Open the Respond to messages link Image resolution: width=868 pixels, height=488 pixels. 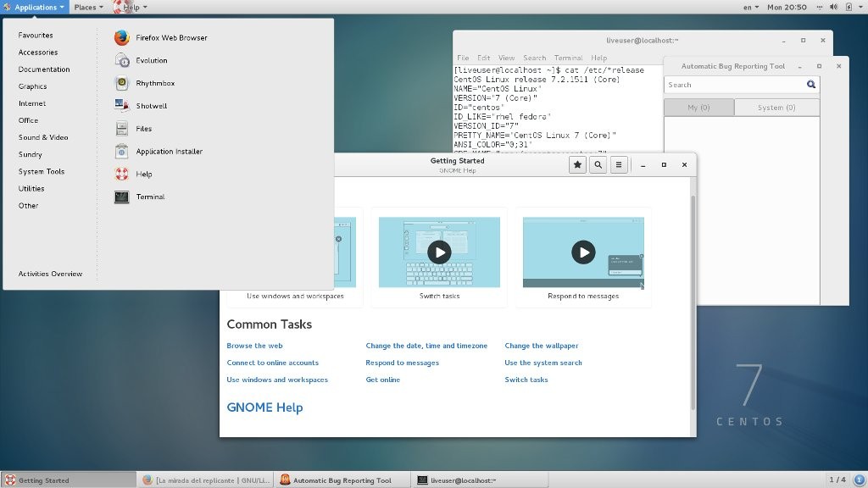pyautogui.click(x=402, y=363)
